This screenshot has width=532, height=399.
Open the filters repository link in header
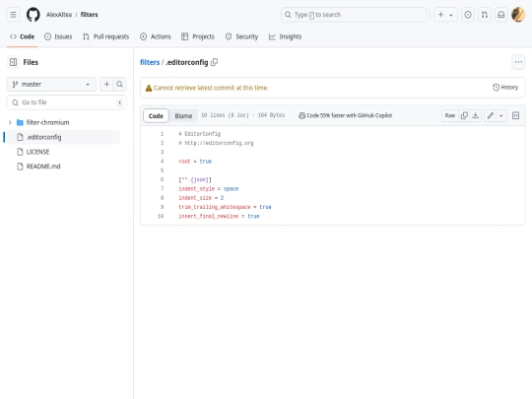tap(90, 15)
